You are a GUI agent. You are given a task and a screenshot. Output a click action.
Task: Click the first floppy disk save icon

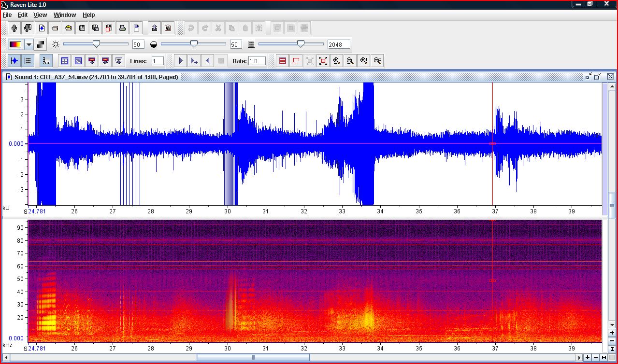pyautogui.click(x=82, y=28)
